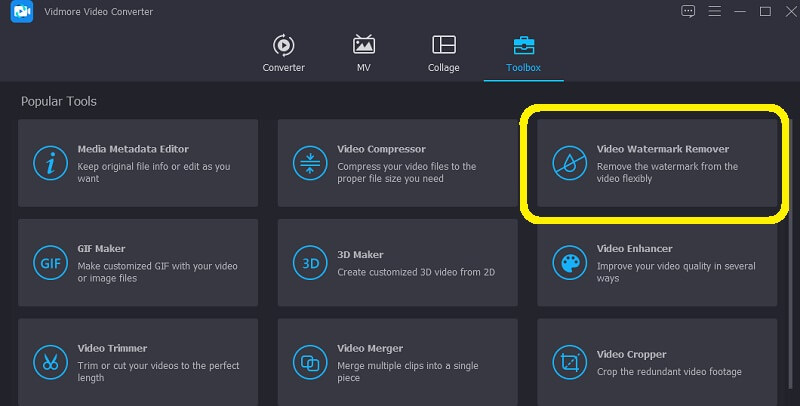
Task: Click the Media Metadata Editor info icon
Action: (x=51, y=163)
